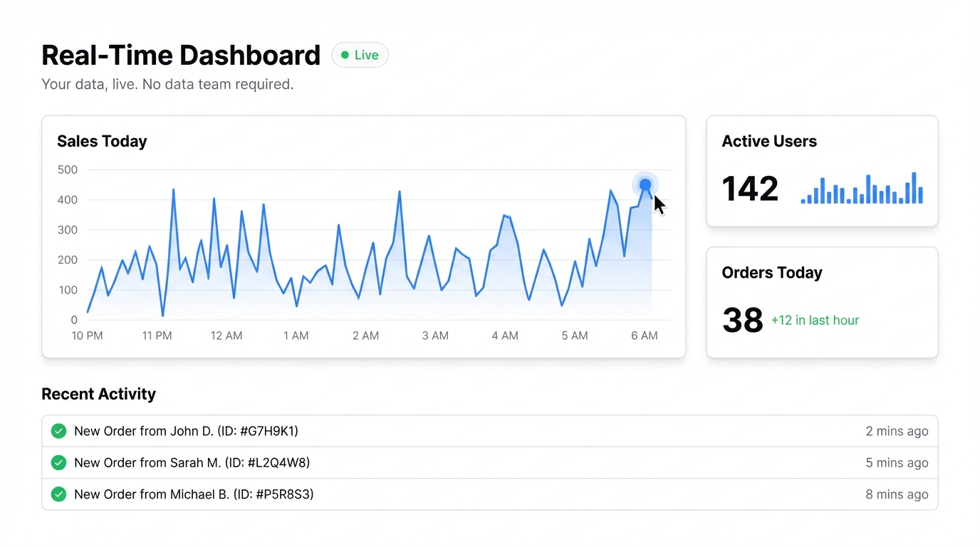
Task: Click the checkmark icon on Sarah M.'s order row
Action: [x=58, y=462]
